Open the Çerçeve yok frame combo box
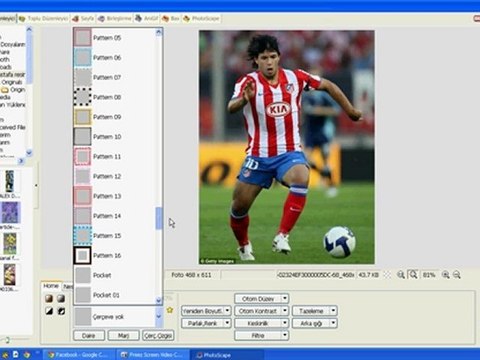Screen dimensions: 480x360 (118, 317)
